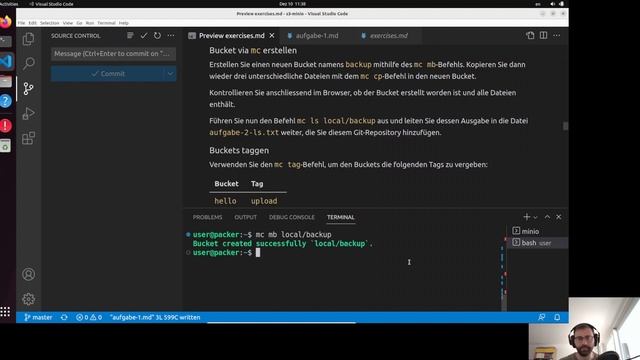Close the terminal panel
This screenshot has height=360, width=640.
[x=558, y=217]
